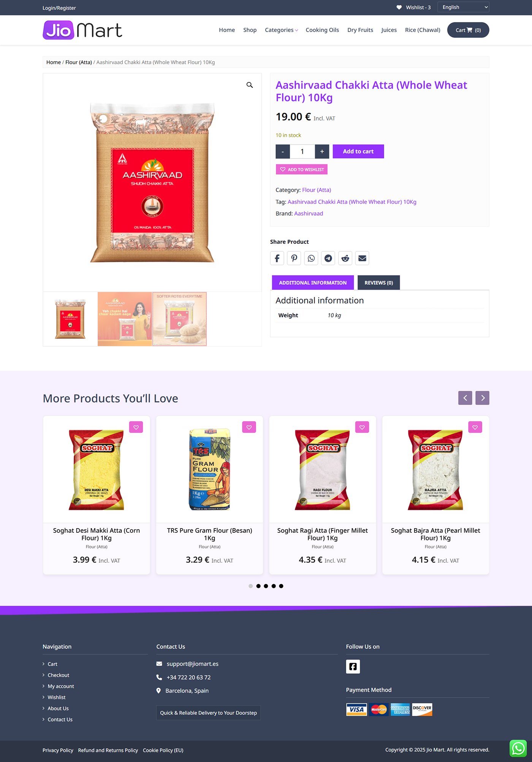Share product via WhatsApp icon
This screenshot has width=532, height=762.
click(311, 258)
